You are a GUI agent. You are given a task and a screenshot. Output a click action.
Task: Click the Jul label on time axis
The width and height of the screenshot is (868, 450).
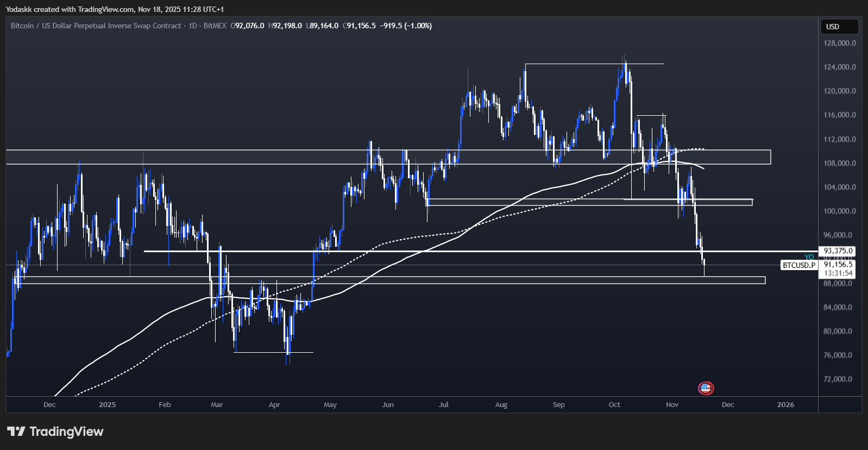coord(443,405)
